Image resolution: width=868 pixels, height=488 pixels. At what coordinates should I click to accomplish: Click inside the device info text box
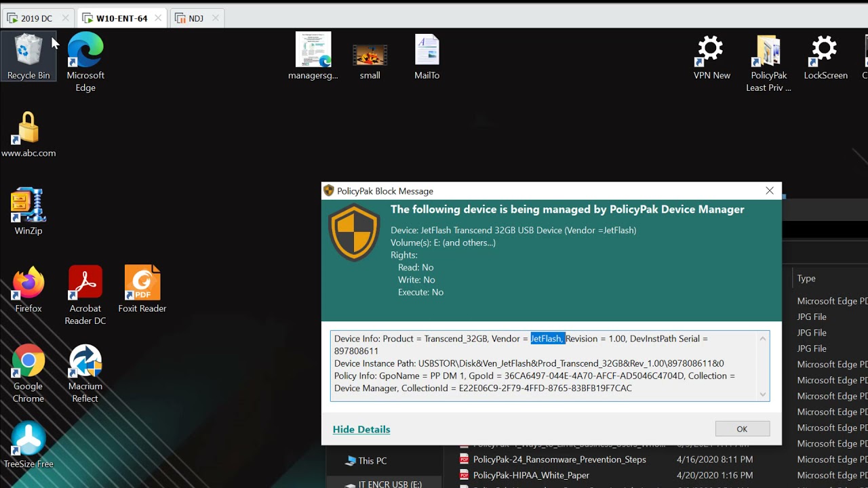[x=550, y=366]
